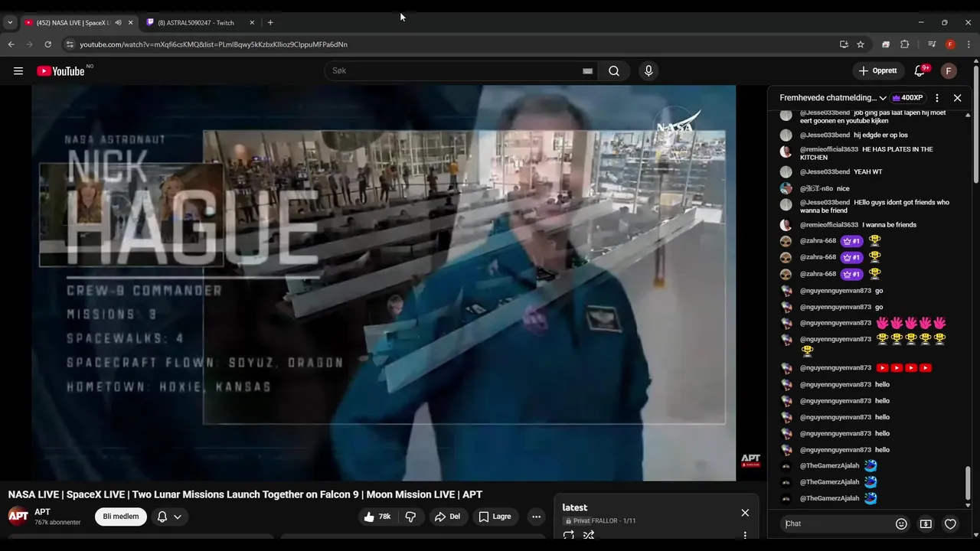
Task: Toggle notification bell for APT channel
Action: coord(162,517)
